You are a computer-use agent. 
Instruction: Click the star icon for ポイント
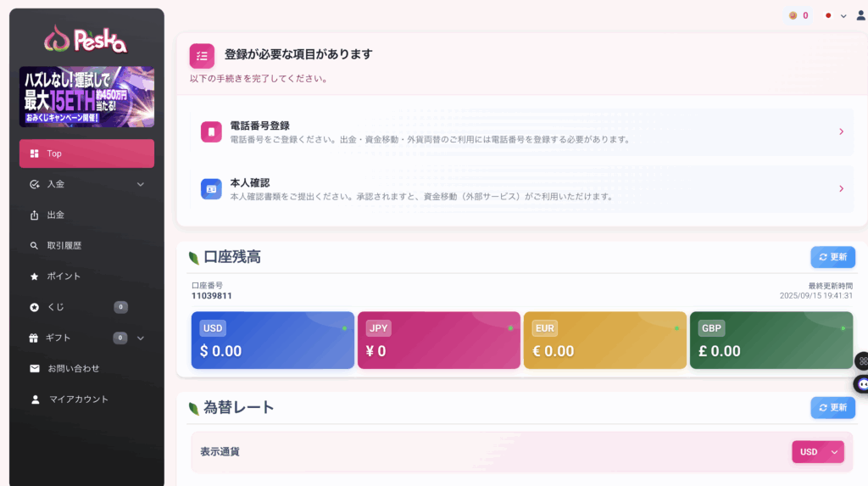click(35, 277)
